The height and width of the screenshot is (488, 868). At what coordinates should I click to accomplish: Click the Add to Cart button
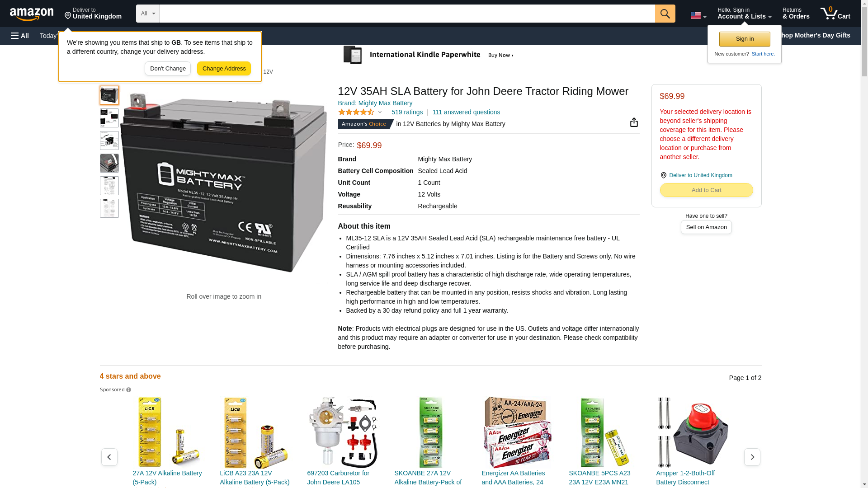(x=706, y=190)
